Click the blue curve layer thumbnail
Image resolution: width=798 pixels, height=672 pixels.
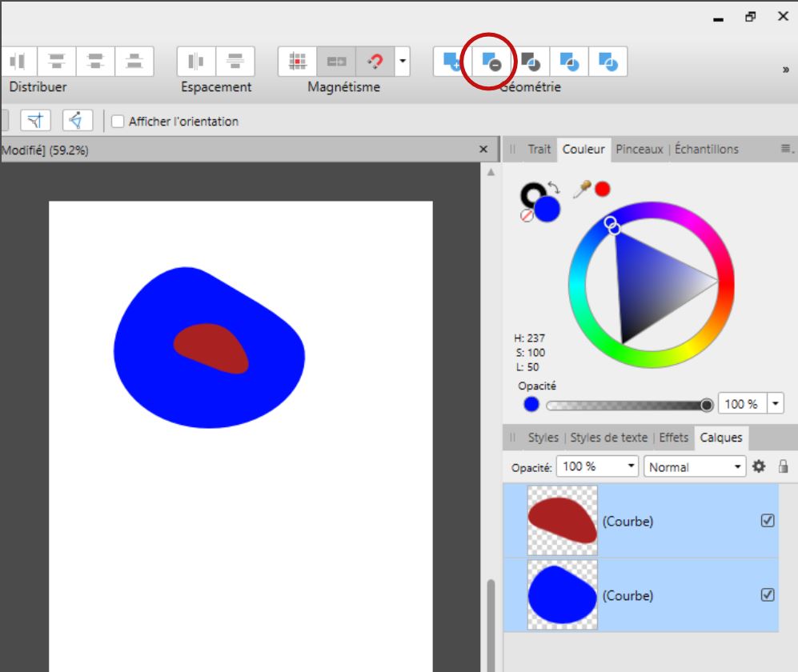tap(563, 594)
